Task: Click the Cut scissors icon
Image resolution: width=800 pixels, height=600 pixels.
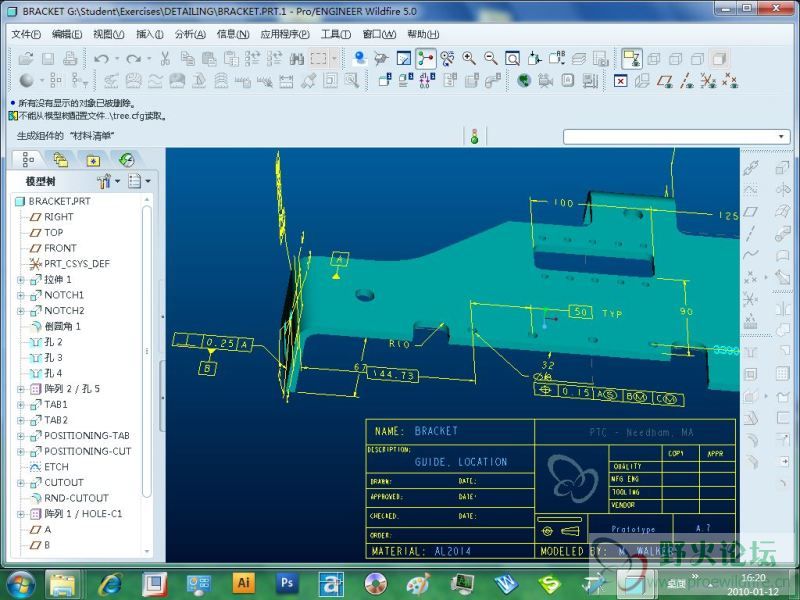Action: [x=165, y=59]
